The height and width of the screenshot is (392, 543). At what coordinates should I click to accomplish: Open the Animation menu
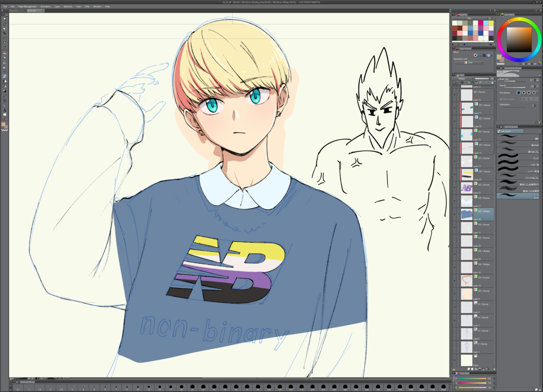(46, 6)
